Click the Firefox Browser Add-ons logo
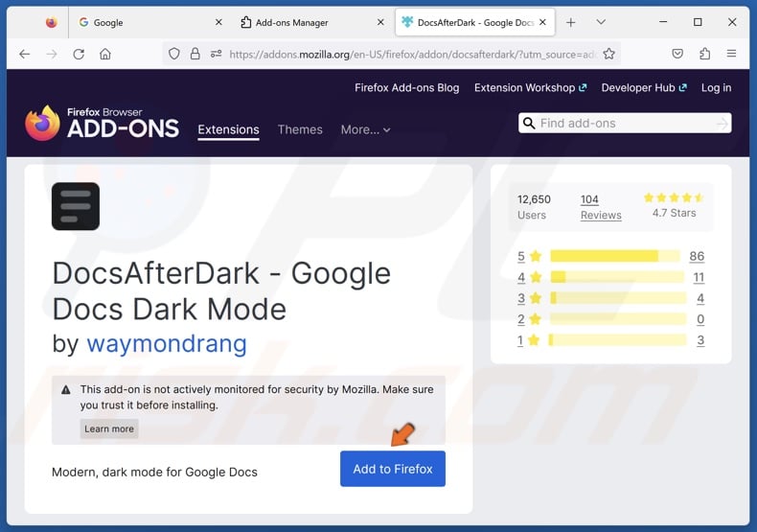This screenshot has height=532, width=757. (102, 123)
